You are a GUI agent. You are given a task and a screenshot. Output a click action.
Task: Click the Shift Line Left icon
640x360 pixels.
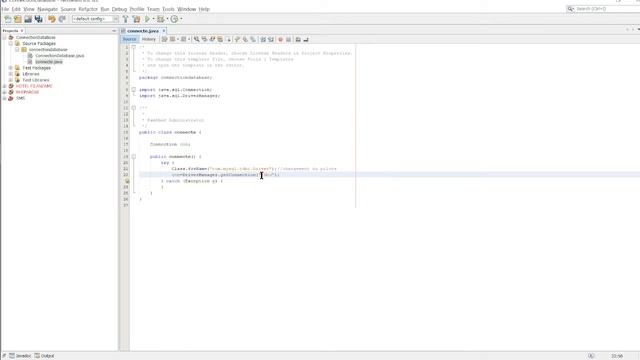263,39
